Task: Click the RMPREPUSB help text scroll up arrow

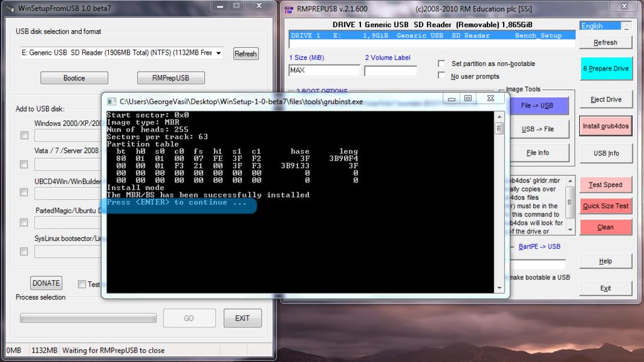Action: tap(570, 181)
